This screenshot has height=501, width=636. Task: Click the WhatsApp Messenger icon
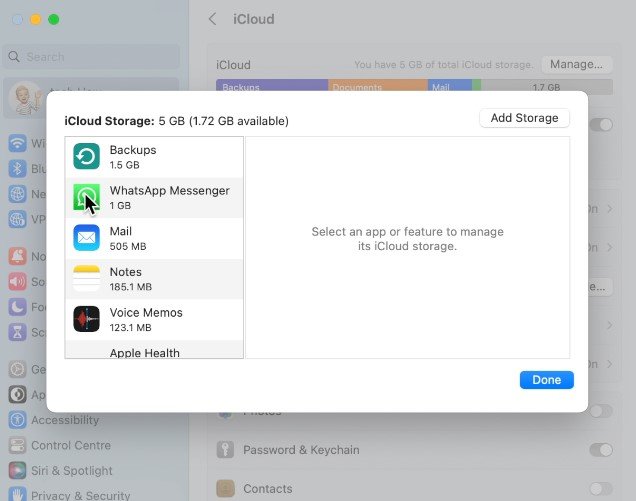86,197
